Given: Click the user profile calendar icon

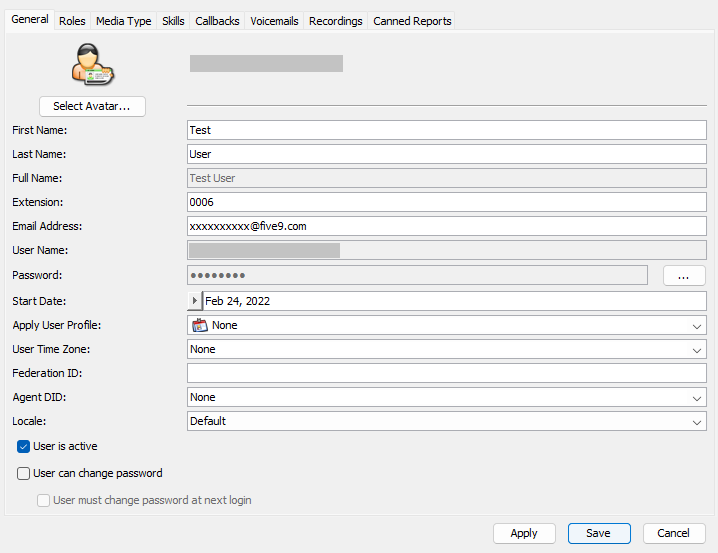Looking at the screenshot, I should point(200,325).
